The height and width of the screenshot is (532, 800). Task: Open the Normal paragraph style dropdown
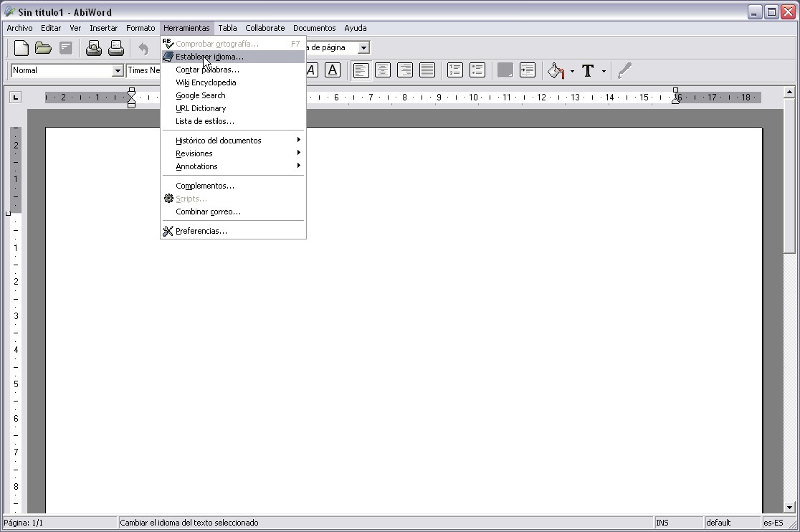click(x=118, y=70)
